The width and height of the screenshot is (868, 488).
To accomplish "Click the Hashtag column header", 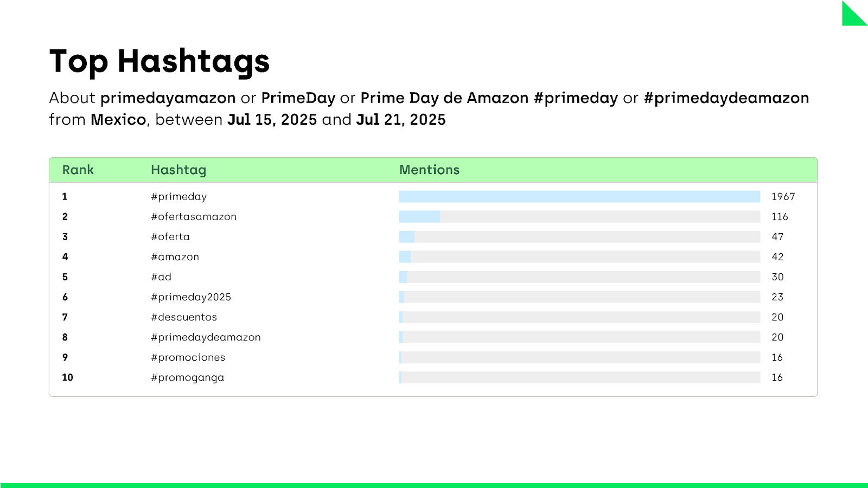I will (178, 170).
